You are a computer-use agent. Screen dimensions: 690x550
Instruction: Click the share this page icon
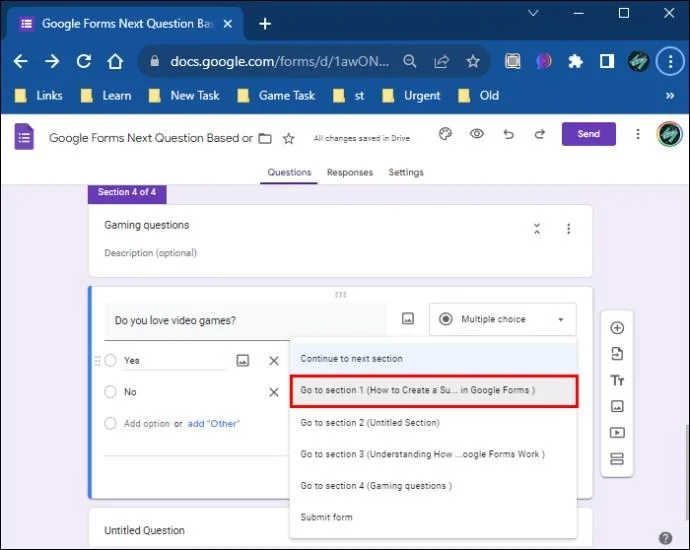(441, 61)
